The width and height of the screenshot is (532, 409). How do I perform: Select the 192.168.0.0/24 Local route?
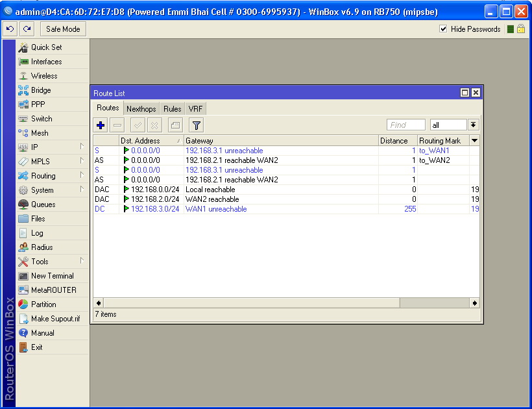click(286, 190)
